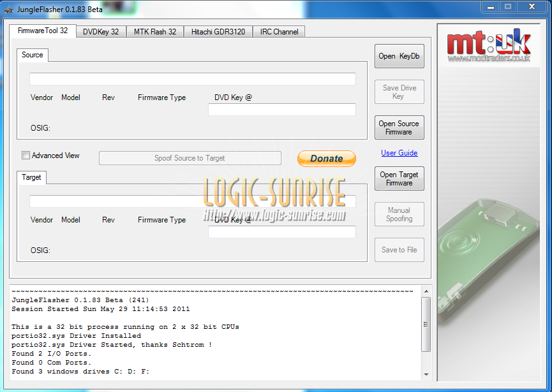
Task: Switch to the FirmwareTool 32 tab
Action: coord(43,31)
